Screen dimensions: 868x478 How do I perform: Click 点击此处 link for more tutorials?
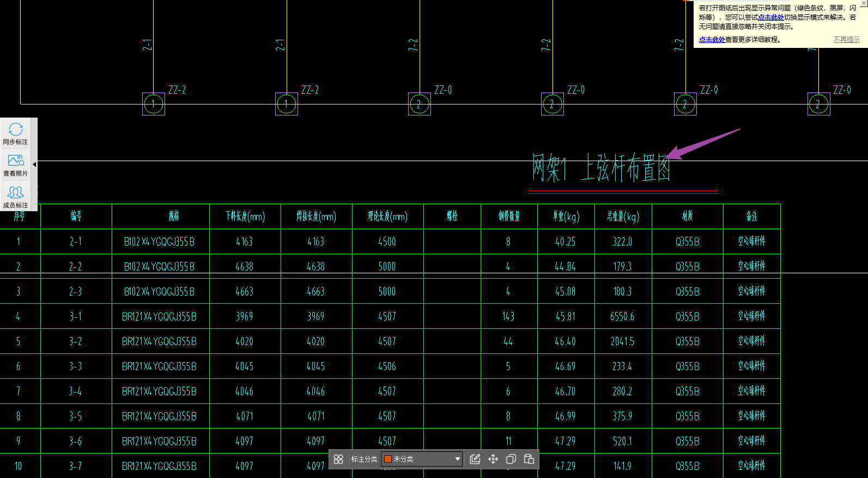(x=712, y=40)
